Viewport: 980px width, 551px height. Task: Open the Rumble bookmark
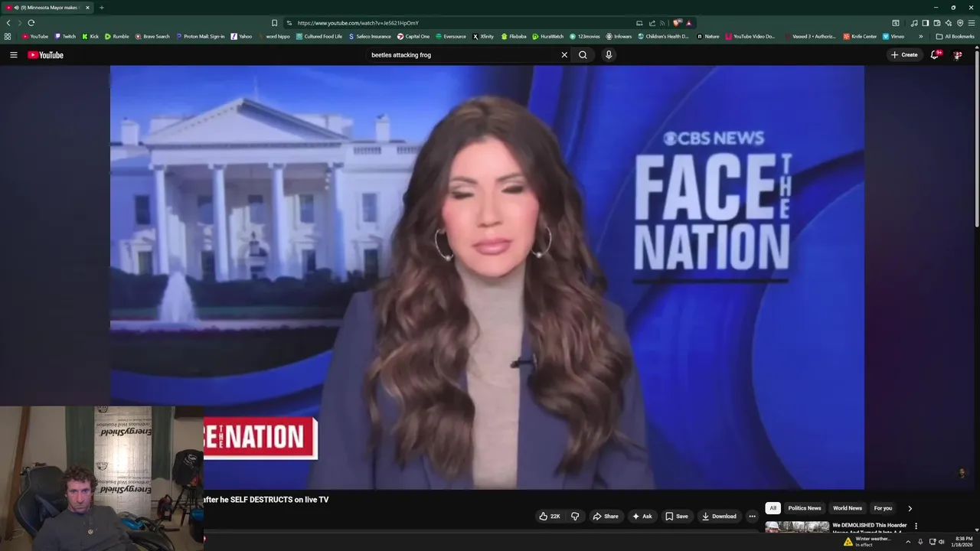pos(117,36)
